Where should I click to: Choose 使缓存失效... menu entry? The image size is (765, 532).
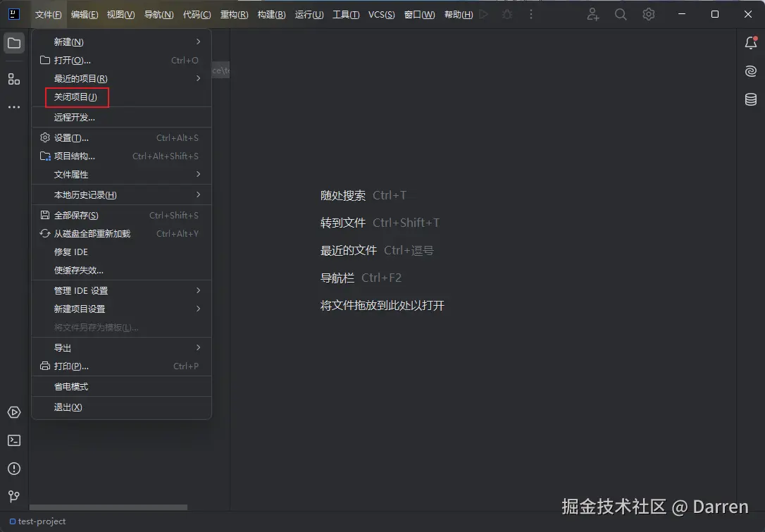click(121, 270)
